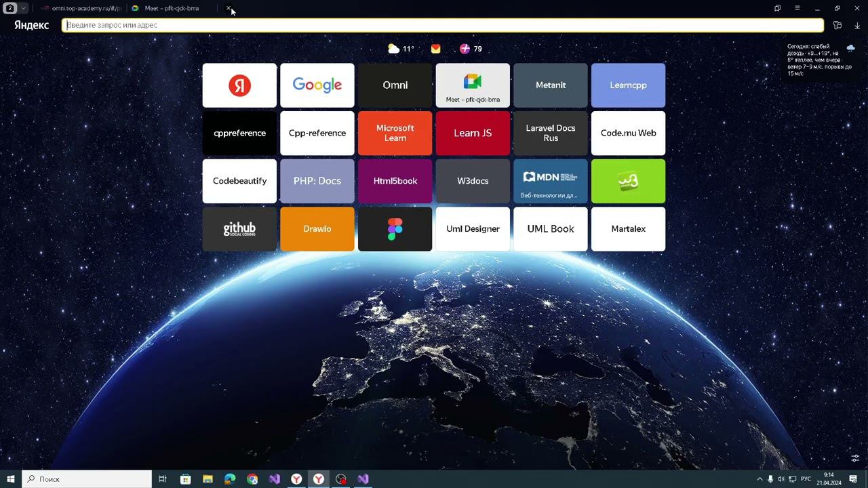
Task: Open the cppreference tile with black background
Action: [239, 134]
